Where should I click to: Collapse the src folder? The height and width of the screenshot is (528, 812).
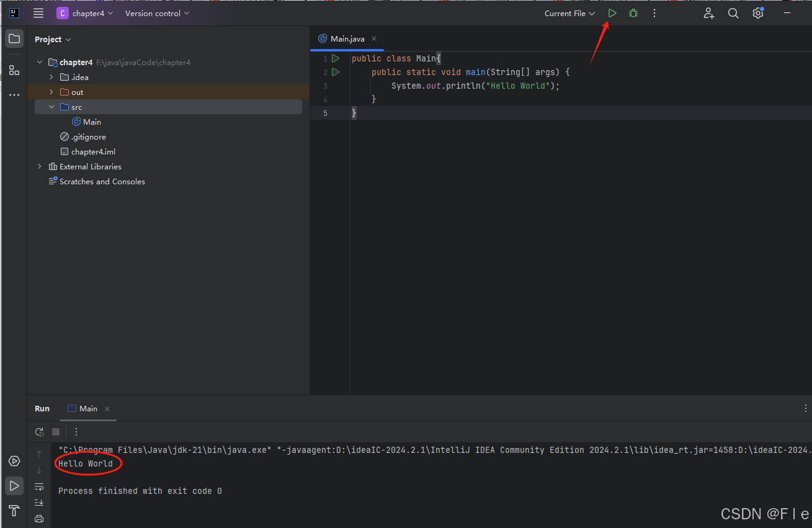point(51,107)
